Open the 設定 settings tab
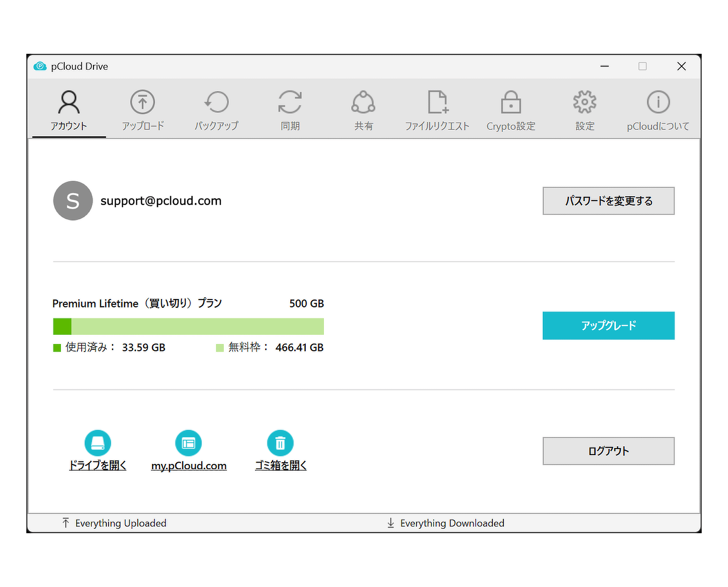This screenshot has height=587, width=728. (585, 110)
